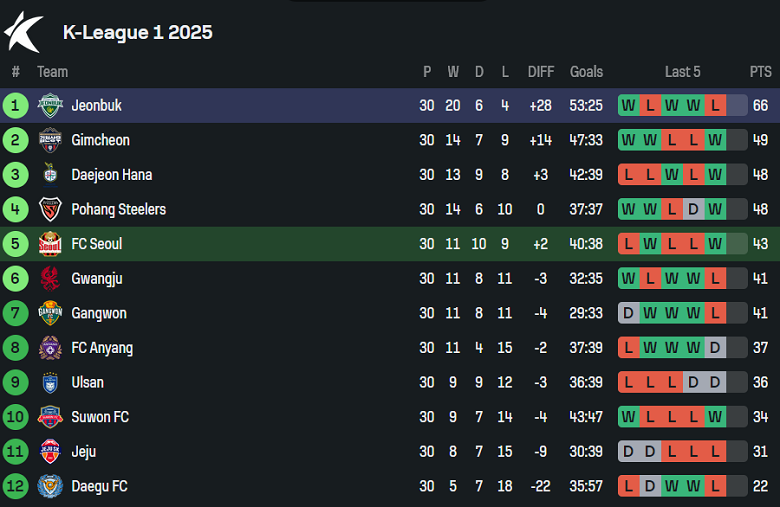Screen dimensions: 780x507
Task: Click the Gangwon team crest
Action: tap(50, 313)
